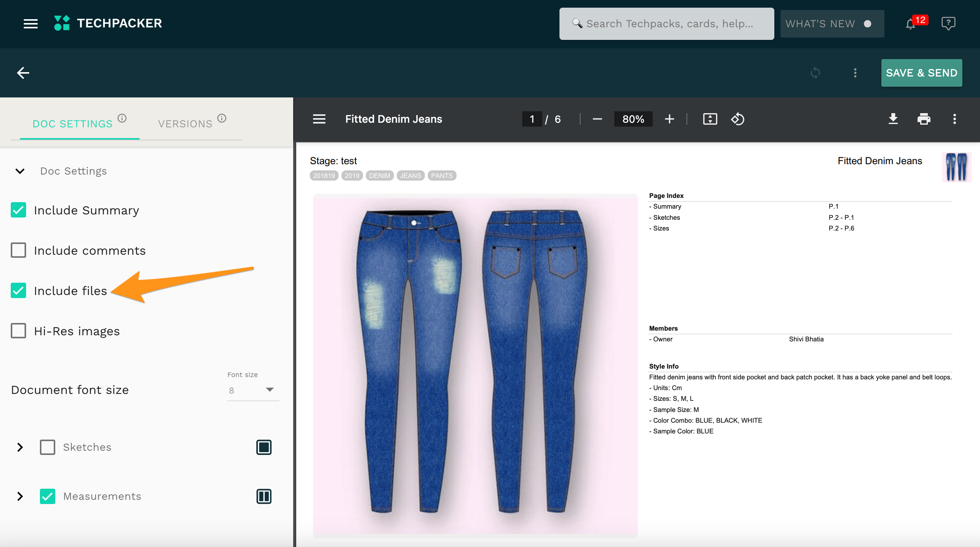The width and height of the screenshot is (980, 547).
Task: Zoom out the PDF preview
Action: click(597, 119)
